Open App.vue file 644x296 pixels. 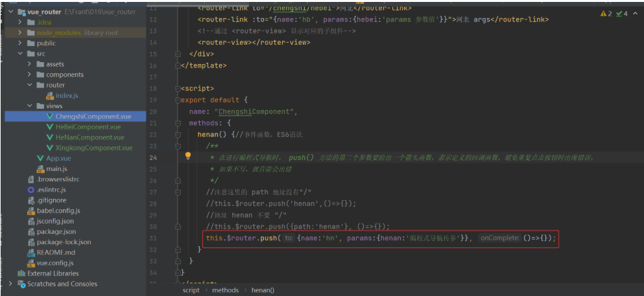tap(58, 158)
